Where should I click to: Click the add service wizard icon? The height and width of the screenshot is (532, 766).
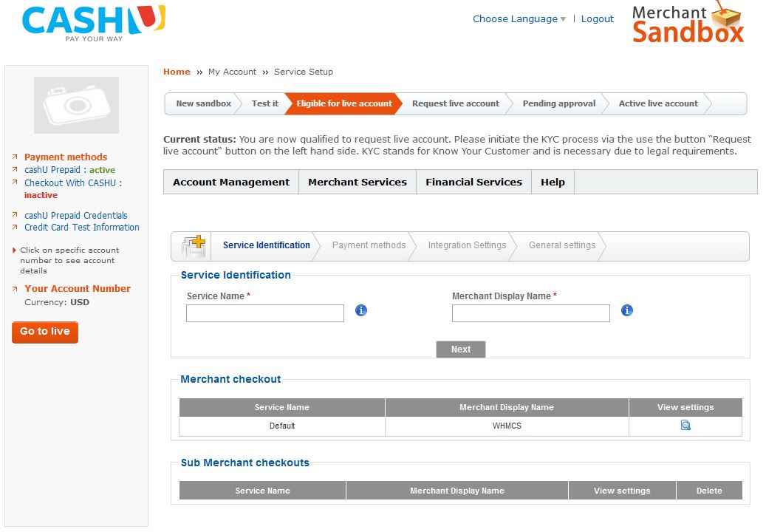[194, 246]
